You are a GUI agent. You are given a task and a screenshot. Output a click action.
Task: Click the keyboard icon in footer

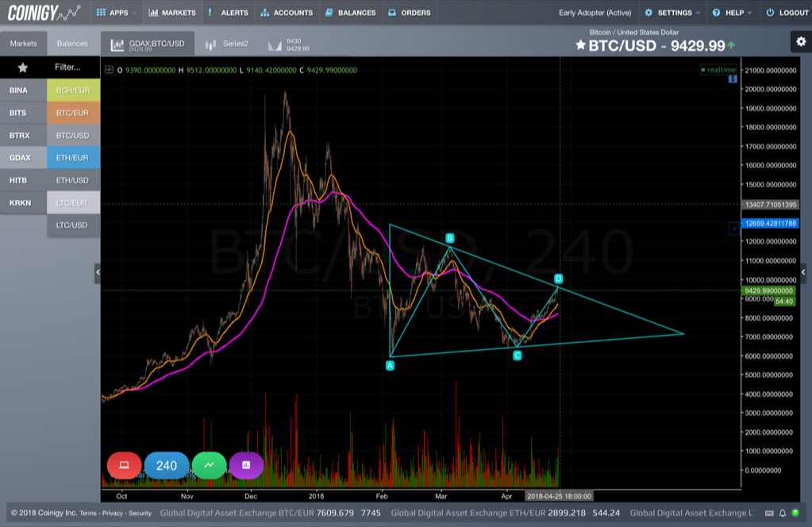pyautogui.click(x=770, y=513)
